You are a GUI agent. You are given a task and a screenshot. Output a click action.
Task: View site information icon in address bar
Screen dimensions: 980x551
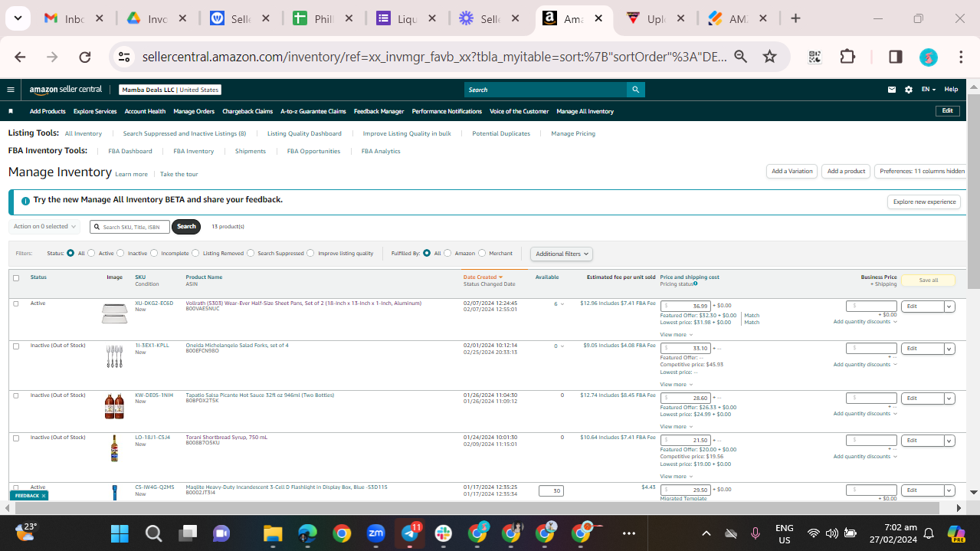123,57
